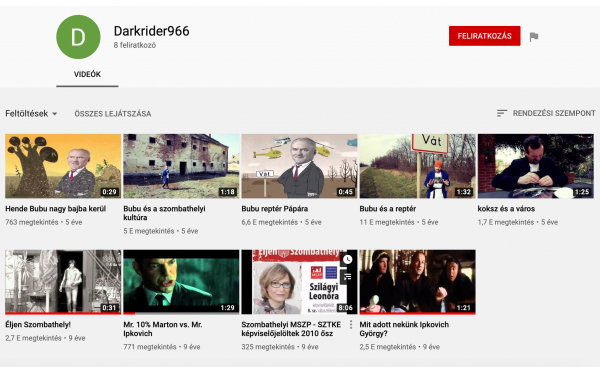Click the koksz és a város thumbnail

coord(536,166)
